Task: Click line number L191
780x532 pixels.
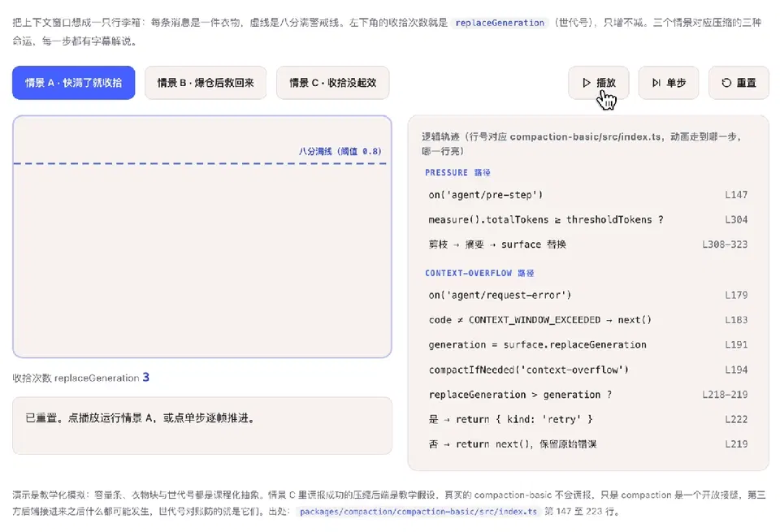Action: pos(736,345)
